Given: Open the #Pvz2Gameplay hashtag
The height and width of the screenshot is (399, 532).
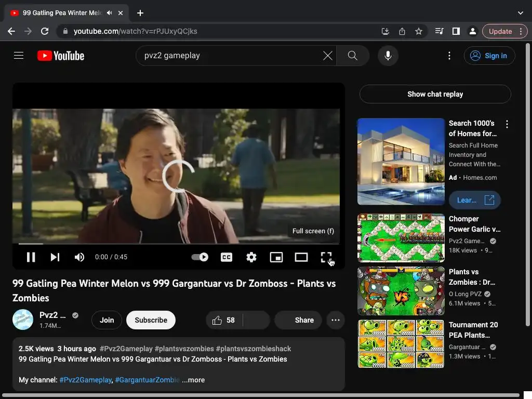Looking at the screenshot, I should (x=126, y=349).
